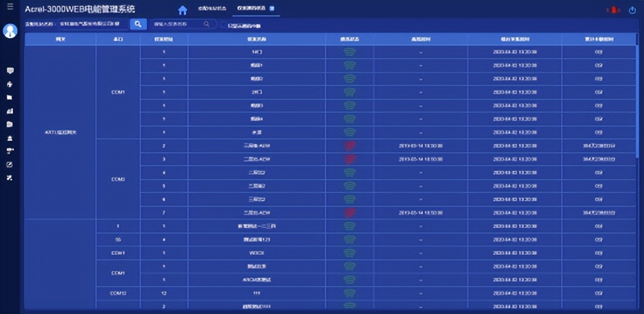644x314 pixels.
Task: Open the bar chart icon in sidebar
Action: coord(10,110)
